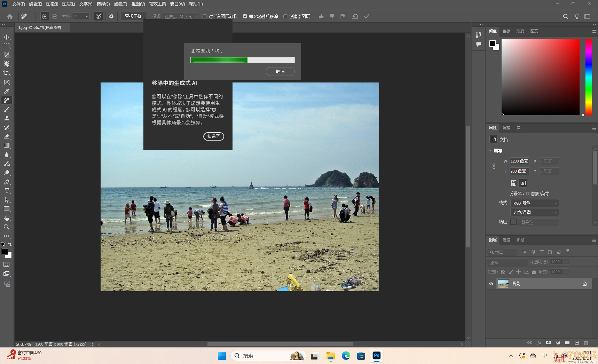Click the thumbs up feedback icon
The image size is (598, 364).
pos(321,16)
